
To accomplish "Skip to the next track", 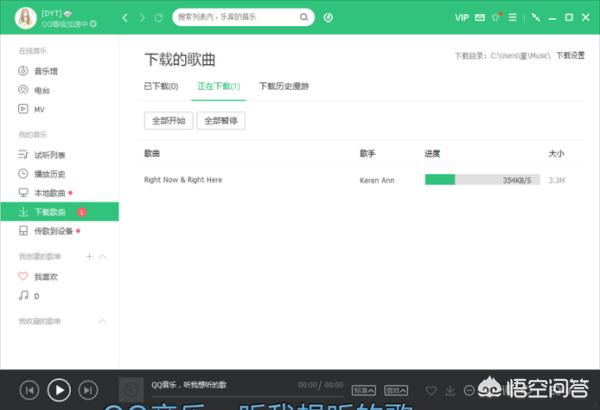I will (x=89, y=389).
